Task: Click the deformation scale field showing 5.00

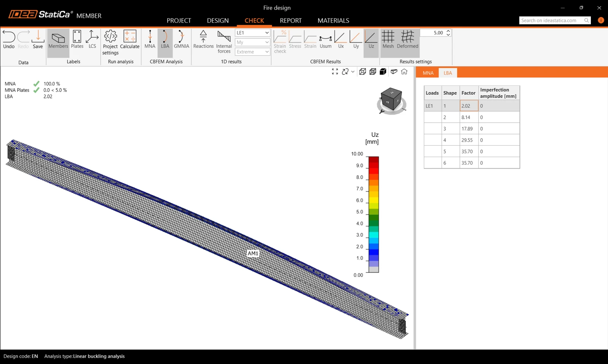Action: (432, 33)
